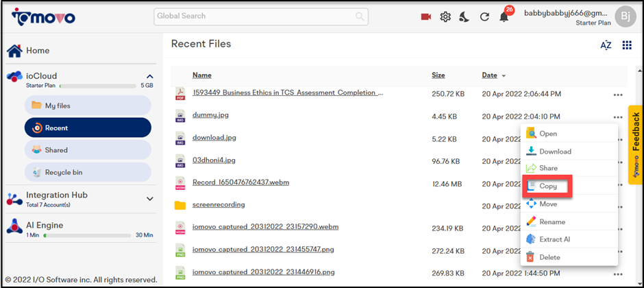Open the settings gear icon

coord(445,17)
